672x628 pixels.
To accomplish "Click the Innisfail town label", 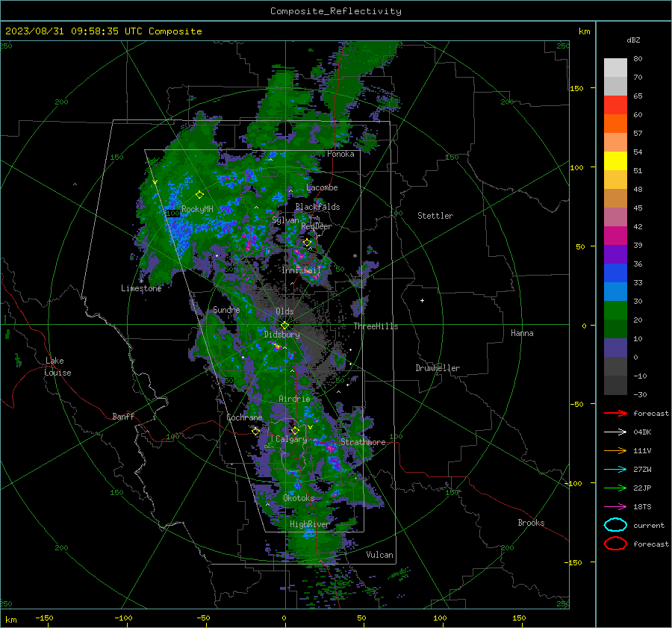I will [x=301, y=270].
